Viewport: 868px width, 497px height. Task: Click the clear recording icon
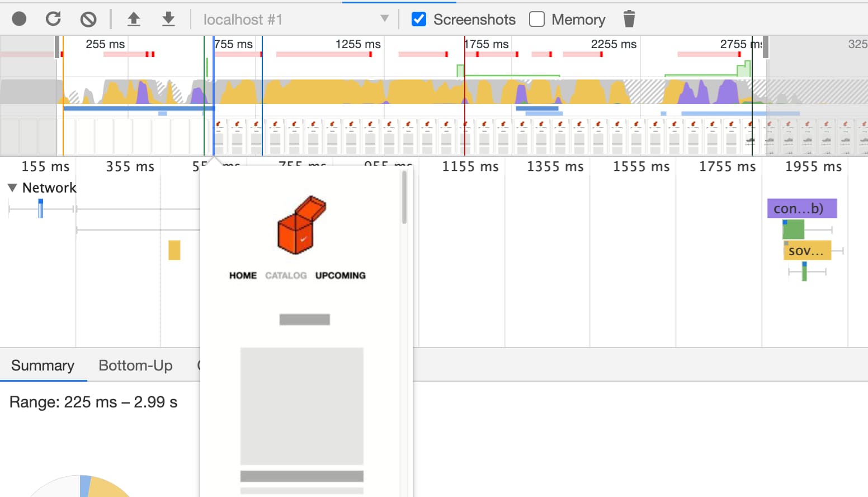click(x=88, y=20)
